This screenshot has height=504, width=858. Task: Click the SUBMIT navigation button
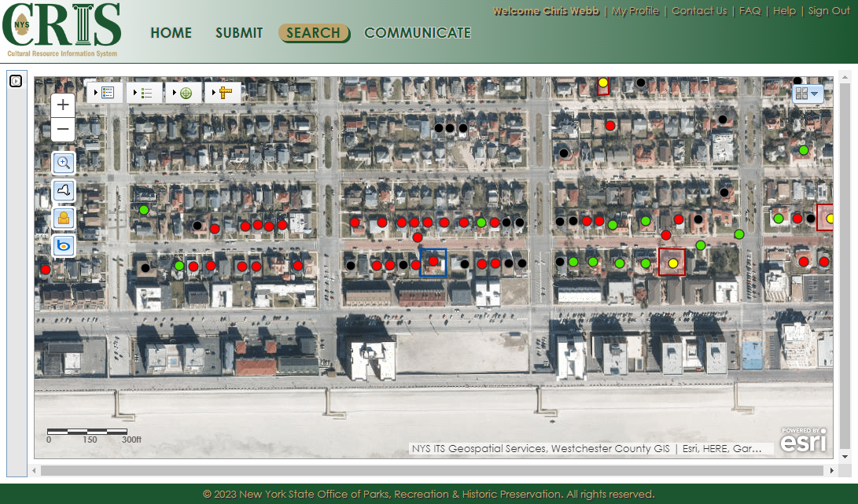tap(239, 33)
